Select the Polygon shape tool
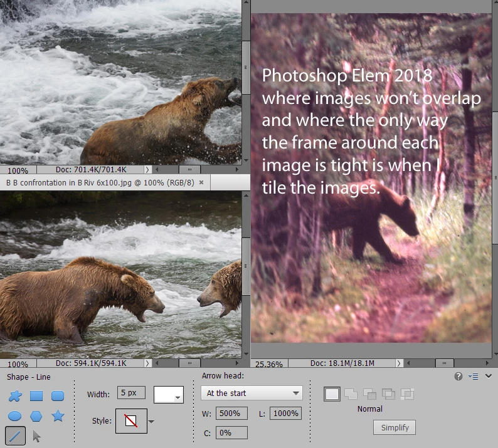This screenshot has width=498, height=448. click(36, 416)
